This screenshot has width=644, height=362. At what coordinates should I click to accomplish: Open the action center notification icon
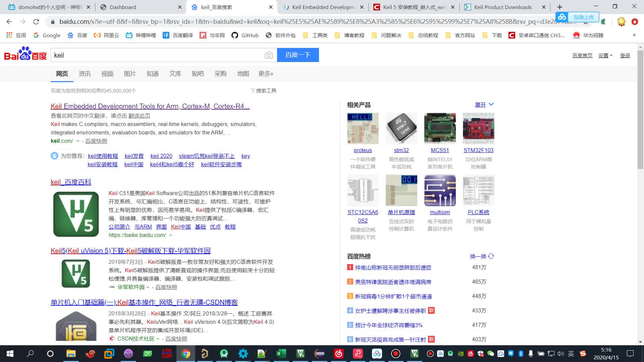[630, 354]
